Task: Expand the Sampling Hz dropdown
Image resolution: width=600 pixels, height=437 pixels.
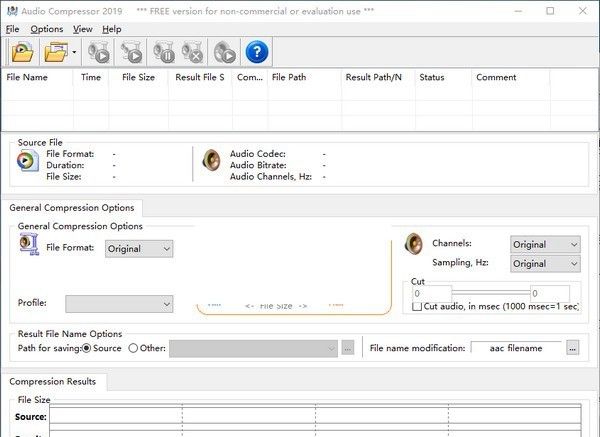Action: pos(545,264)
